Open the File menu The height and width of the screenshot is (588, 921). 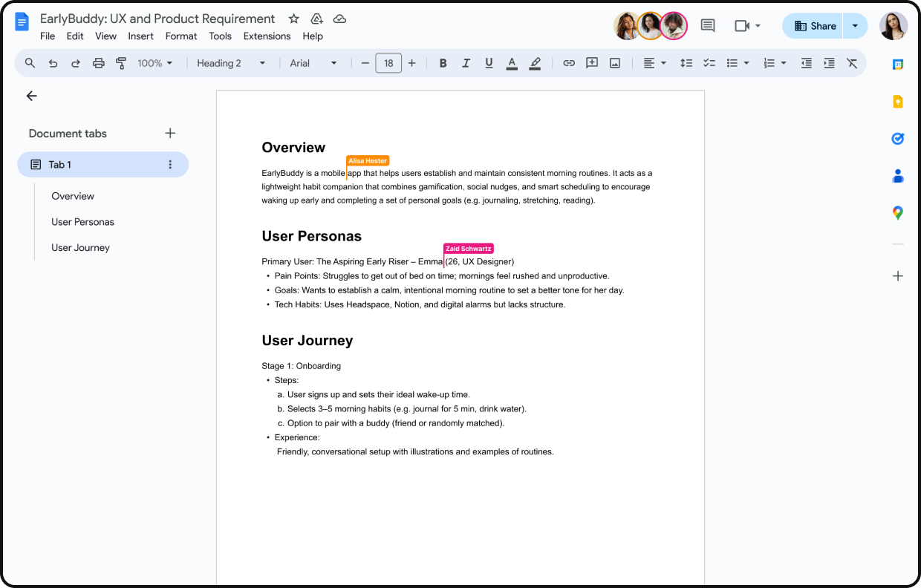[48, 36]
